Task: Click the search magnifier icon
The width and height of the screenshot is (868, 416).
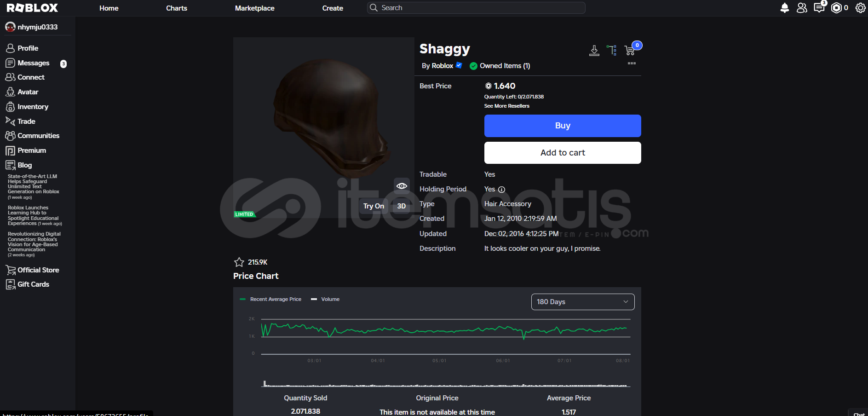Action: point(374,8)
